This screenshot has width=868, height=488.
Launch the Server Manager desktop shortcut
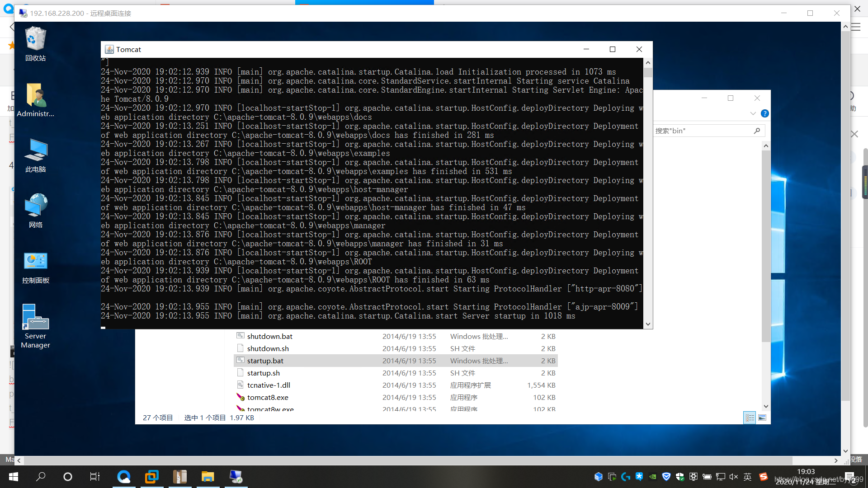[35, 326]
